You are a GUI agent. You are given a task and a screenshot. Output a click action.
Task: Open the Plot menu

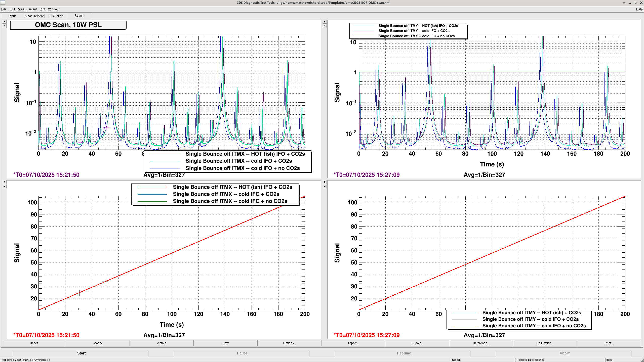tap(42, 9)
